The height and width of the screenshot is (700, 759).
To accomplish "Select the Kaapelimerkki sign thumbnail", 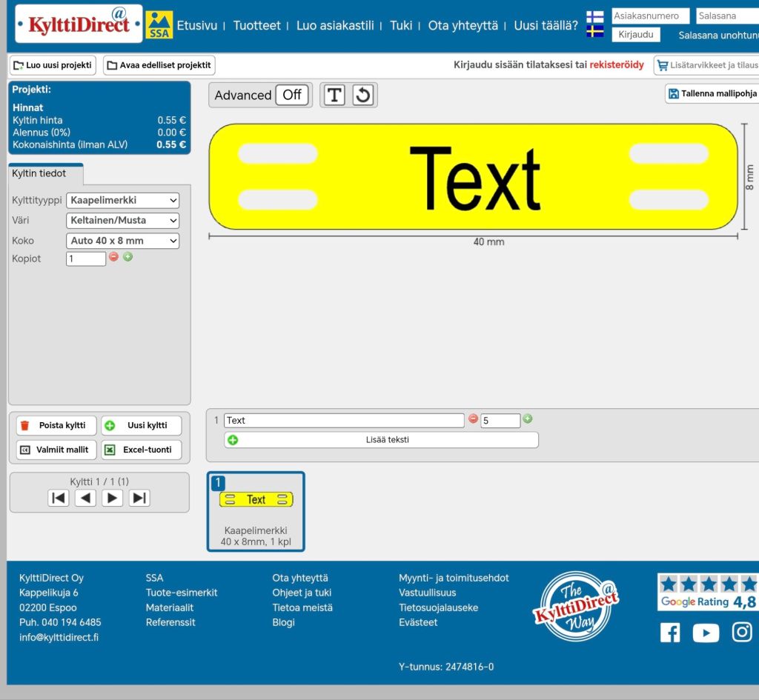I will pyautogui.click(x=256, y=512).
